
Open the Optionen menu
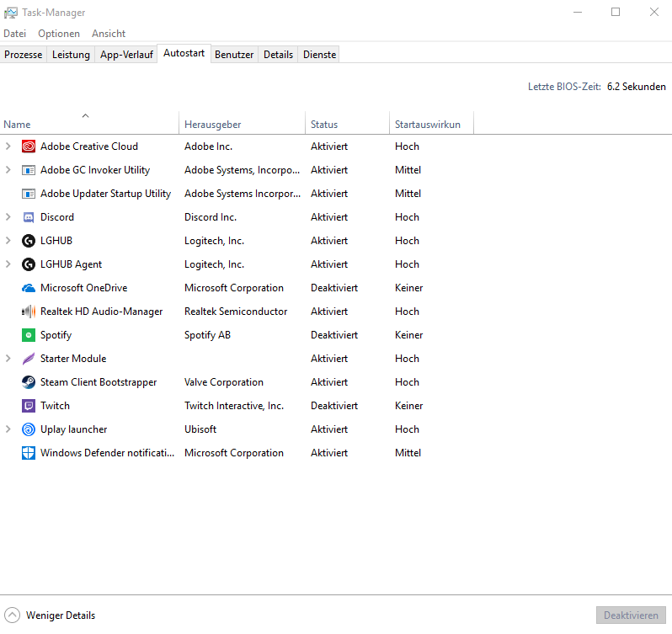coord(59,34)
